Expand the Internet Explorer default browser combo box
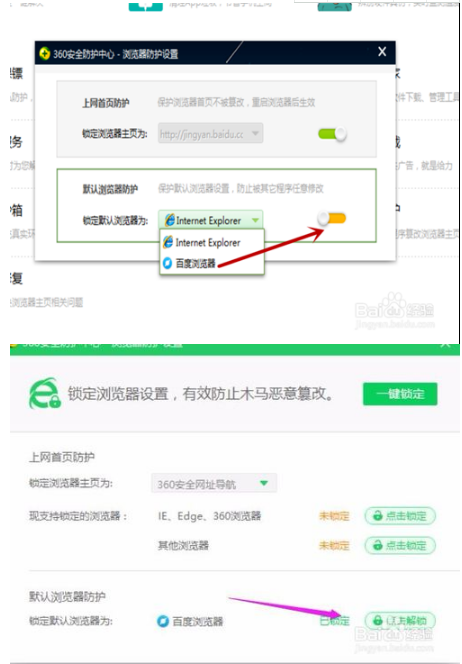 click(x=210, y=220)
